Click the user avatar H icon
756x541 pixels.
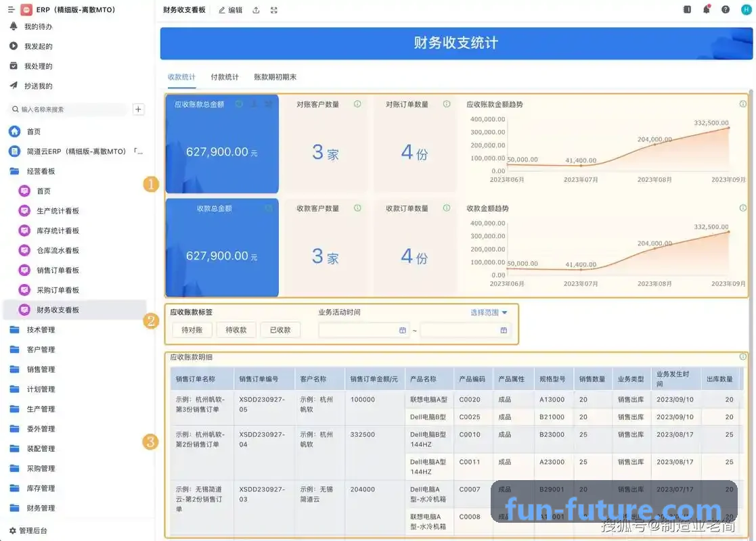coord(746,9)
